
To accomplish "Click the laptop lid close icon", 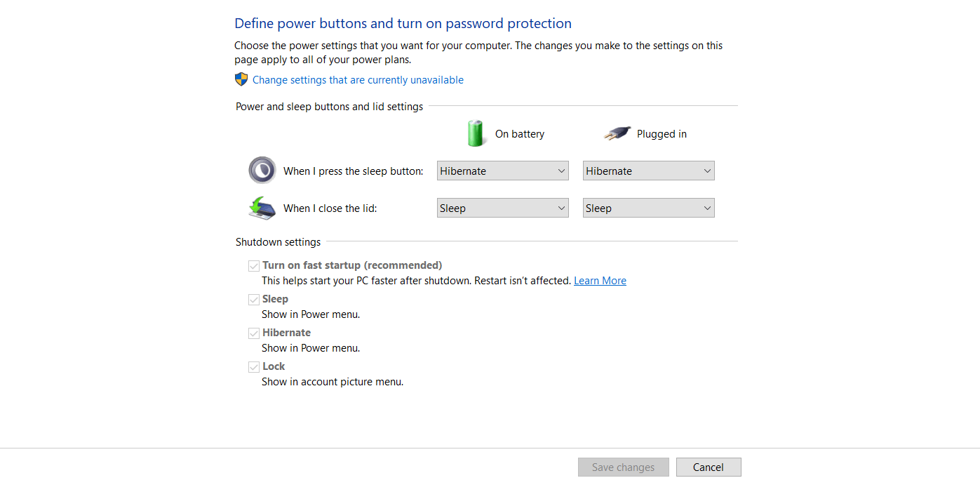I will click(262, 208).
